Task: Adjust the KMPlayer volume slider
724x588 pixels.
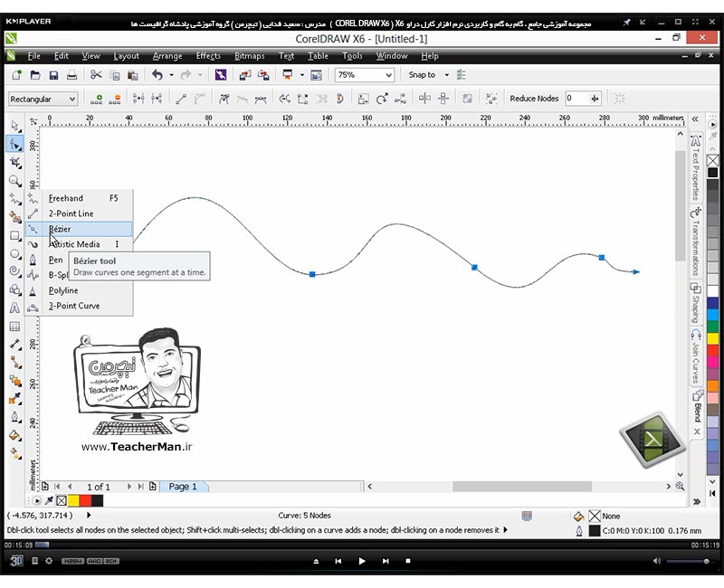Action: pos(688,561)
